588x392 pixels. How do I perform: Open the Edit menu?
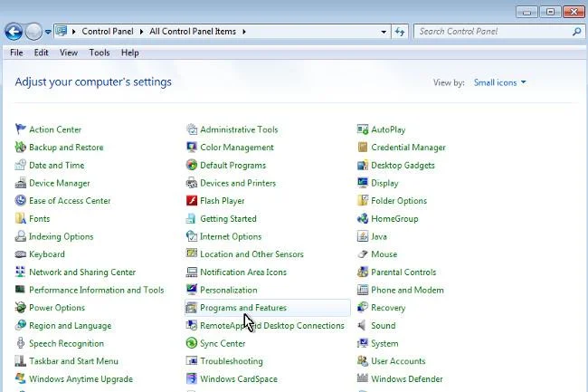[x=41, y=53]
